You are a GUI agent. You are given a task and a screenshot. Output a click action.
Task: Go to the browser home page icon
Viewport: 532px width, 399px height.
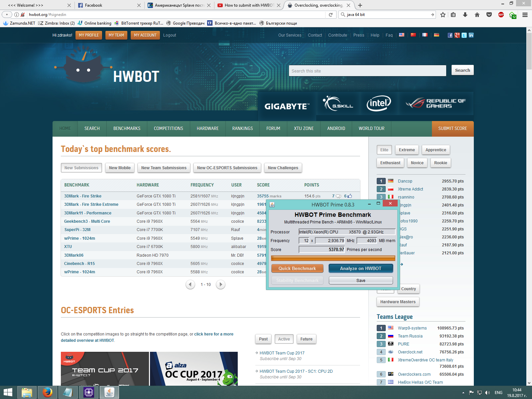tap(477, 15)
